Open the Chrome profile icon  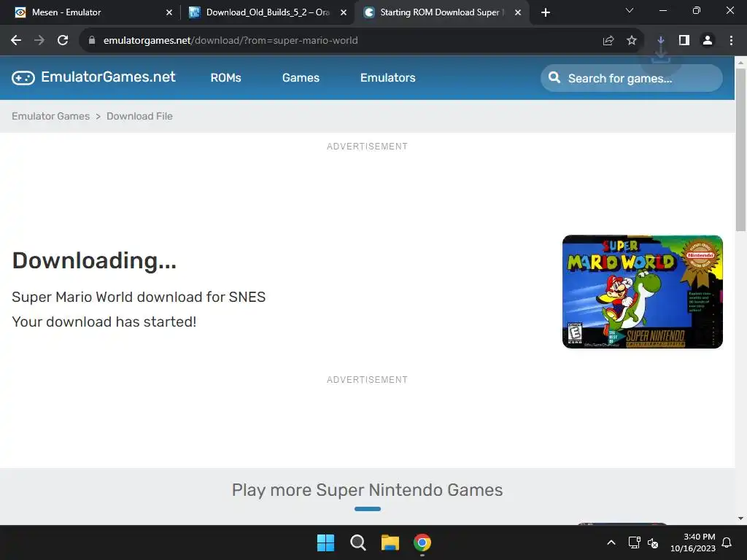[x=708, y=41]
